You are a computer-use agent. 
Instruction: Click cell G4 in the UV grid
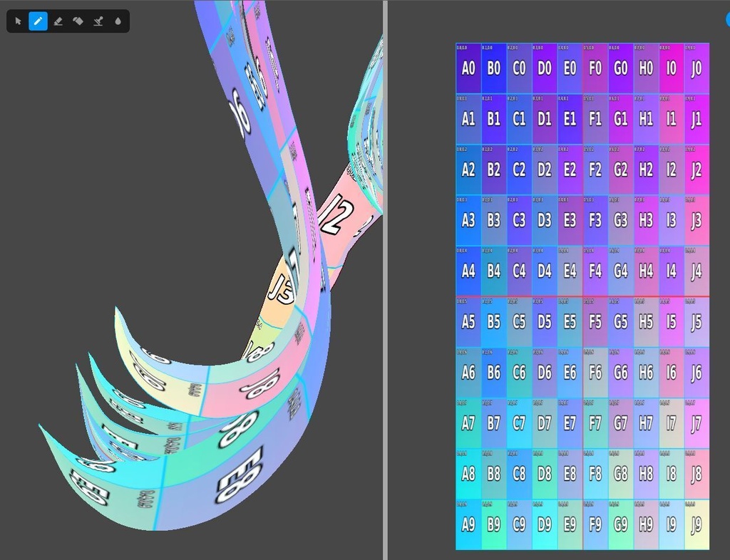[x=621, y=271]
